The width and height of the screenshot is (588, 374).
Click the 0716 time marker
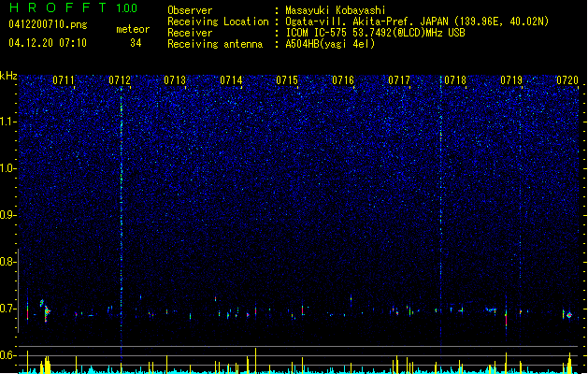tap(343, 80)
